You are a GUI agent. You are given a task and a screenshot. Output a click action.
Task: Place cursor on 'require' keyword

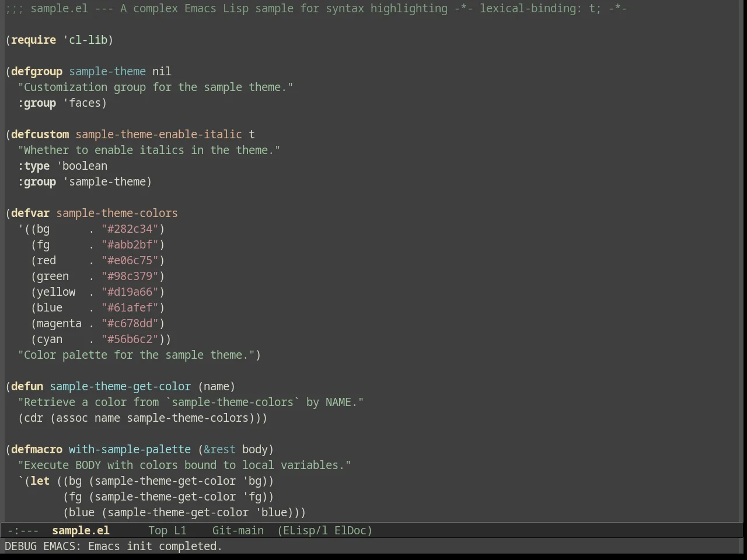pyautogui.click(x=33, y=40)
